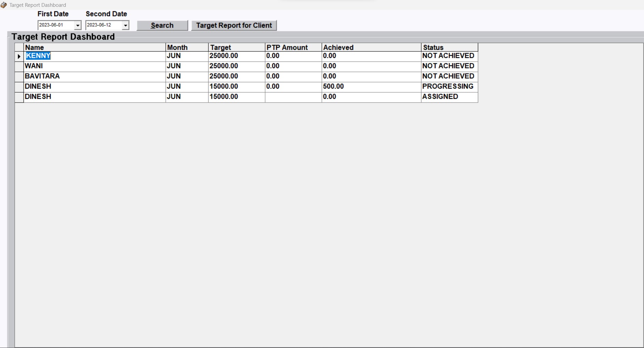Click the row selector arrow beside KENNY
Image resolution: width=644 pixels, height=348 pixels.
point(19,56)
